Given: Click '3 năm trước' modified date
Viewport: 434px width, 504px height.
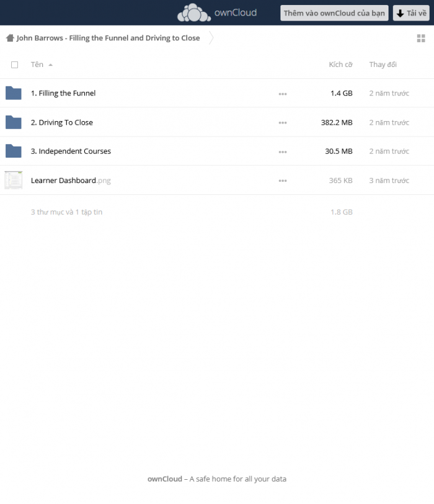Looking at the screenshot, I should 389,181.
